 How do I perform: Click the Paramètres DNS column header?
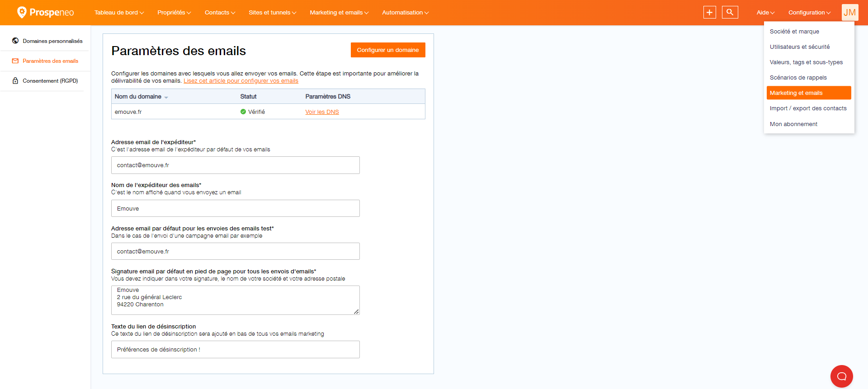[x=328, y=97]
